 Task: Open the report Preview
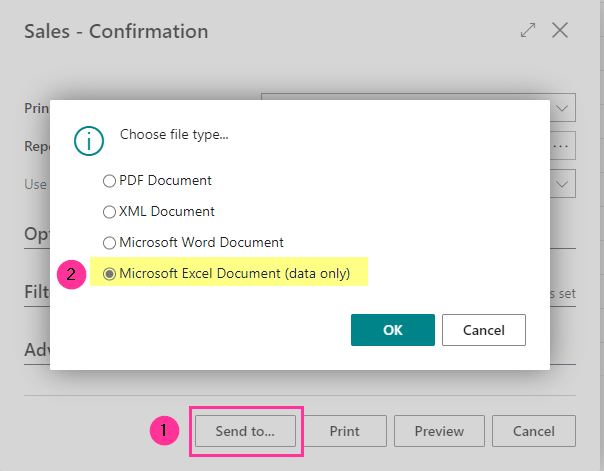point(439,431)
